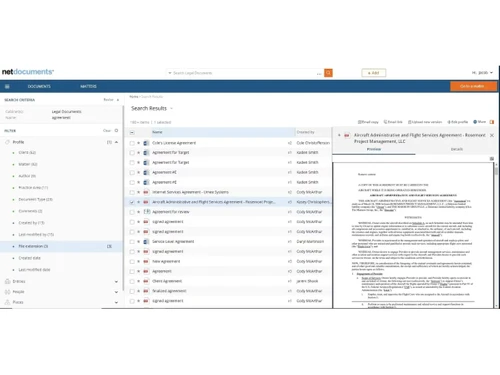Click the People filter icon
Viewport: 500px width, 375px height.
click(x=7, y=292)
